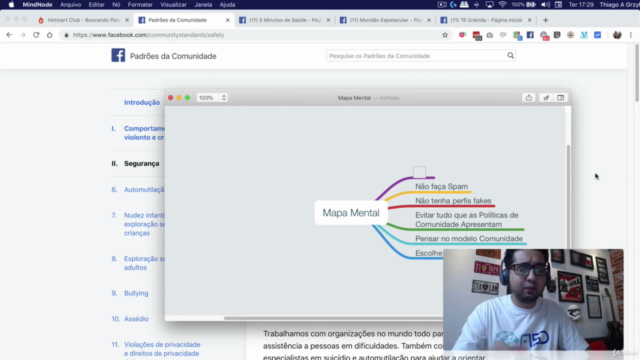Click the browser forward arrow
The width and height of the screenshot is (640, 360).
(x=22, y=35)
